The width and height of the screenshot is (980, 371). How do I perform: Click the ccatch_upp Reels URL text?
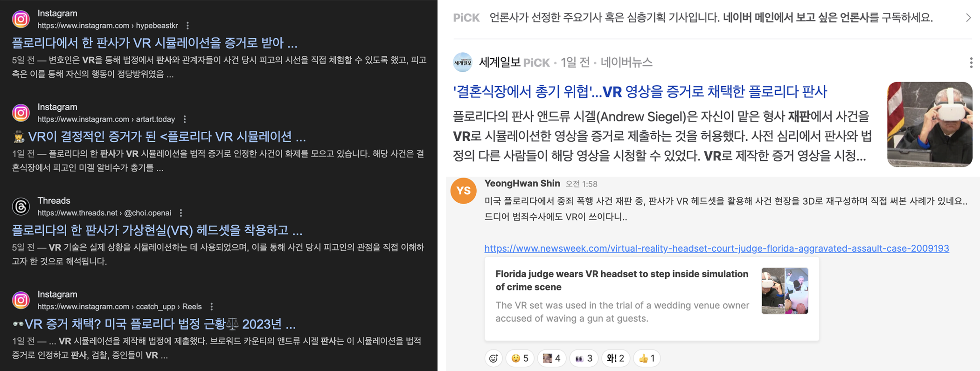[x=120, y=307]
